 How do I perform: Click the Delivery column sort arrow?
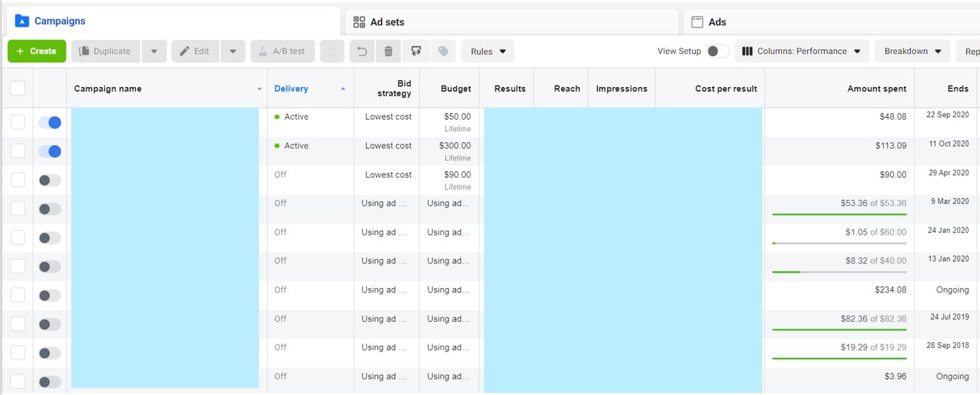(343, 89)
